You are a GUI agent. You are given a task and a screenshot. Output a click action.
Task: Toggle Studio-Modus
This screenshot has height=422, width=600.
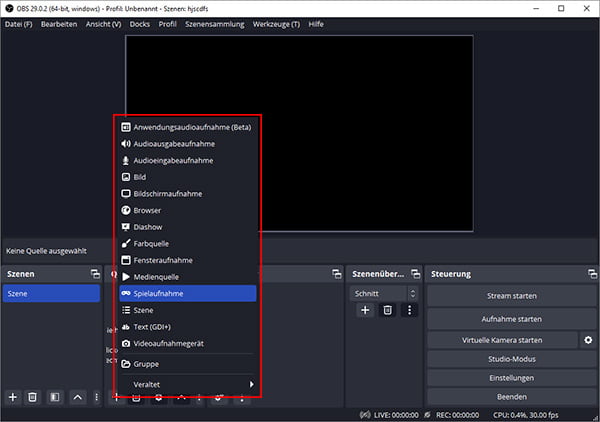coord(512,359)
